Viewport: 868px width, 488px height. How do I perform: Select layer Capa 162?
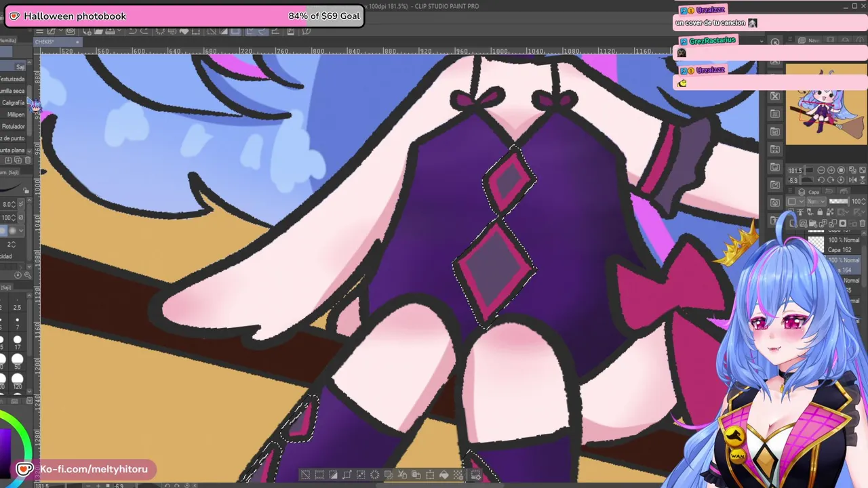pyautogui.click(x=833, y=245)
